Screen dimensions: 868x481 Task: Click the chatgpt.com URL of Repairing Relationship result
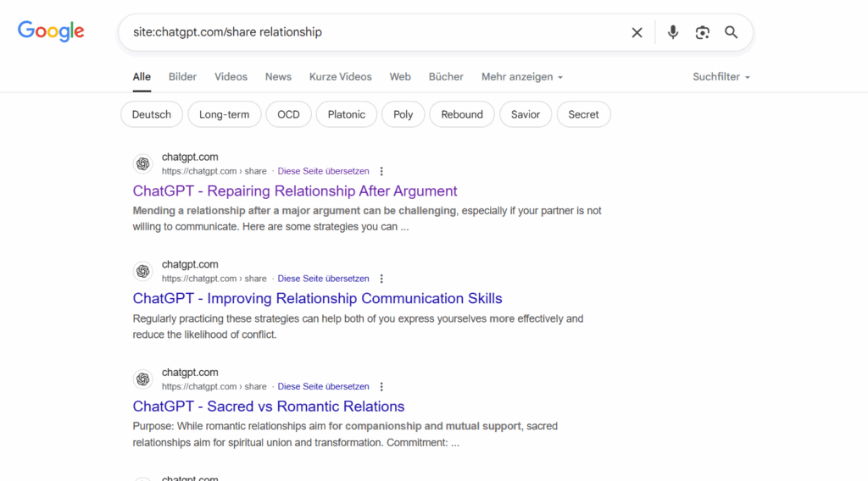(214, 171)
